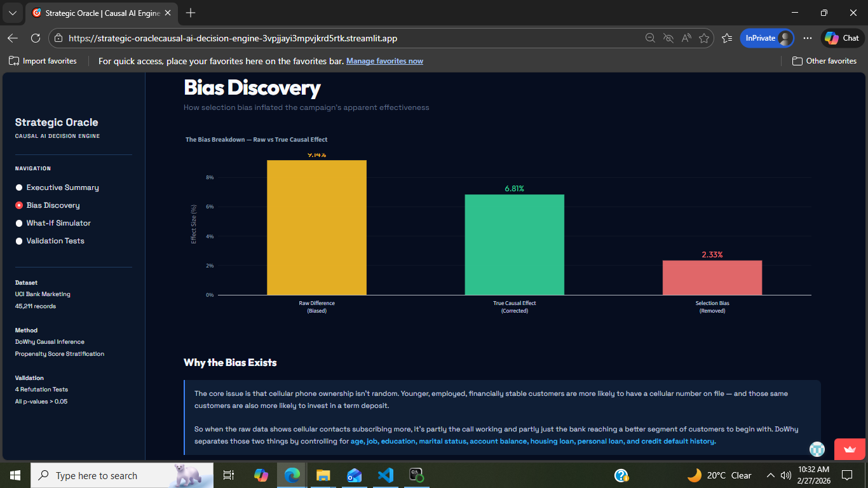Click the red Selection Bias bar
This screenshot has height=488, width=868.
point(712,278)
